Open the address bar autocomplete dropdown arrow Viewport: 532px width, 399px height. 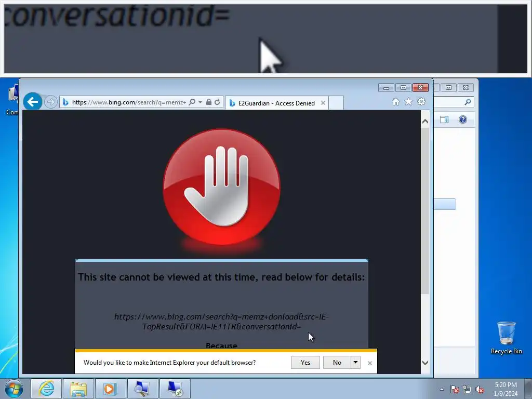click(x=200, y=102)
